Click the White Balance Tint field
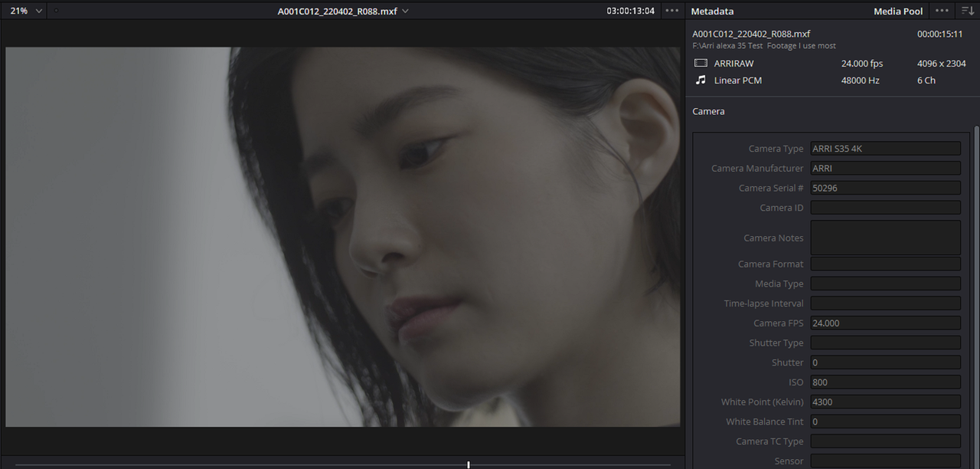 point(885,421)
